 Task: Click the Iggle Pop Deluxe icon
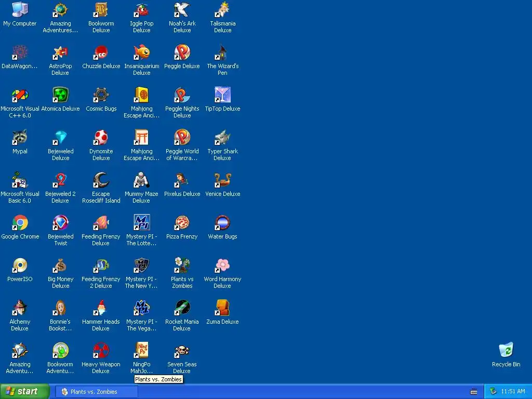(x=141, y=10)
